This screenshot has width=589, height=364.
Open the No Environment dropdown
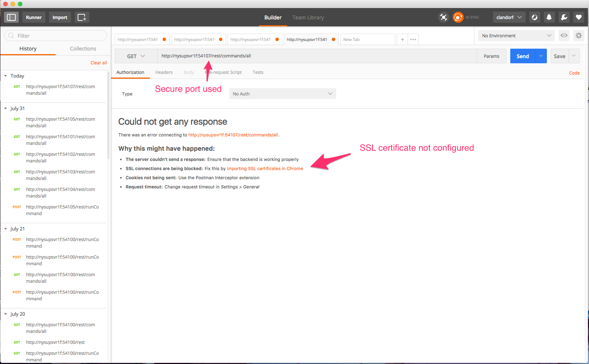pos(516,35)
